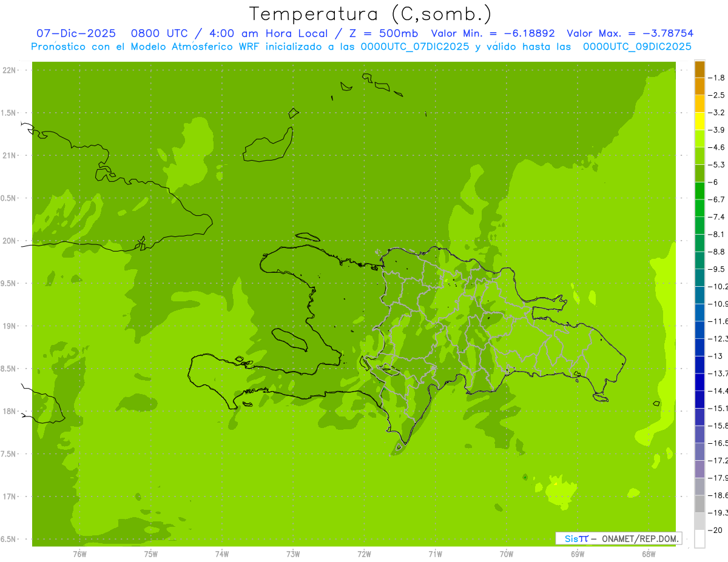Click the '73W' longitude label
This screenshot has height=562, width=728.
pyautogui.click(x=293, y=554)
